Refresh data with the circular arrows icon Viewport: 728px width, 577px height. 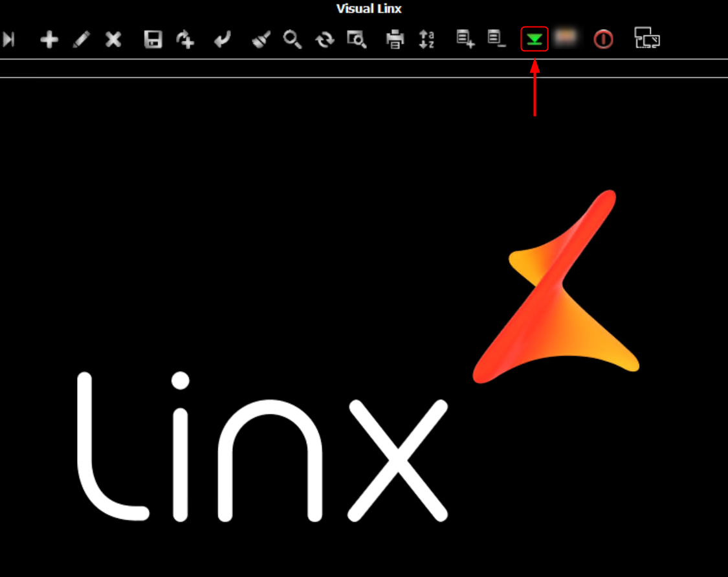pyautogui.click(x=324, y=39)
